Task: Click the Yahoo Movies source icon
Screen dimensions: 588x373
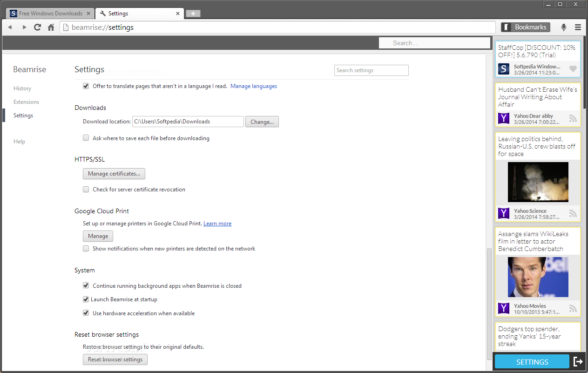Action: click(504, 308)
